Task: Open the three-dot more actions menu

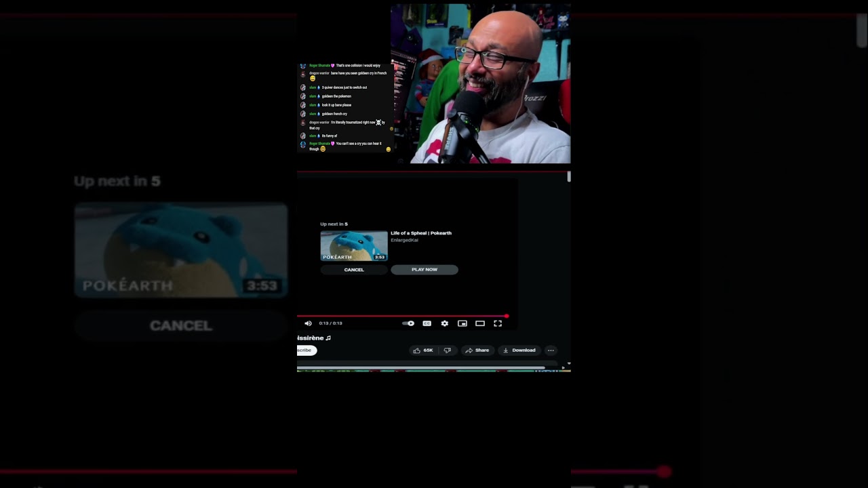Action: tap(551, 350)
